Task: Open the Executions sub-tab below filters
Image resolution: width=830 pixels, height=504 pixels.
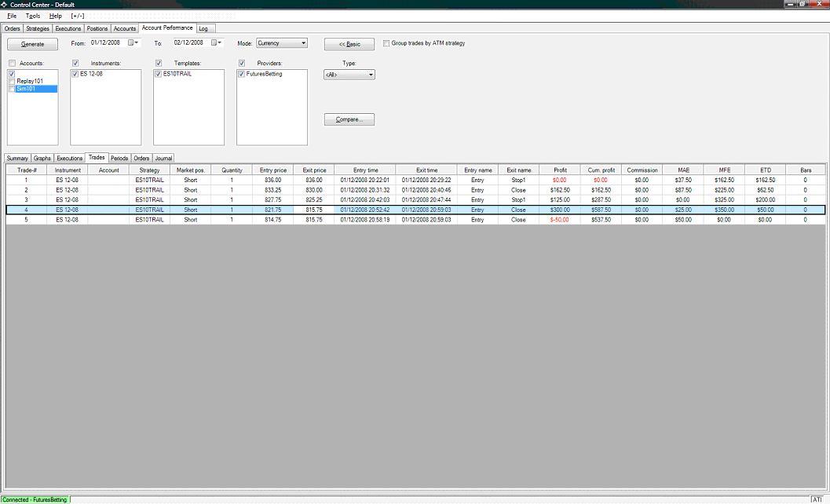Action: tap(69, 159)
